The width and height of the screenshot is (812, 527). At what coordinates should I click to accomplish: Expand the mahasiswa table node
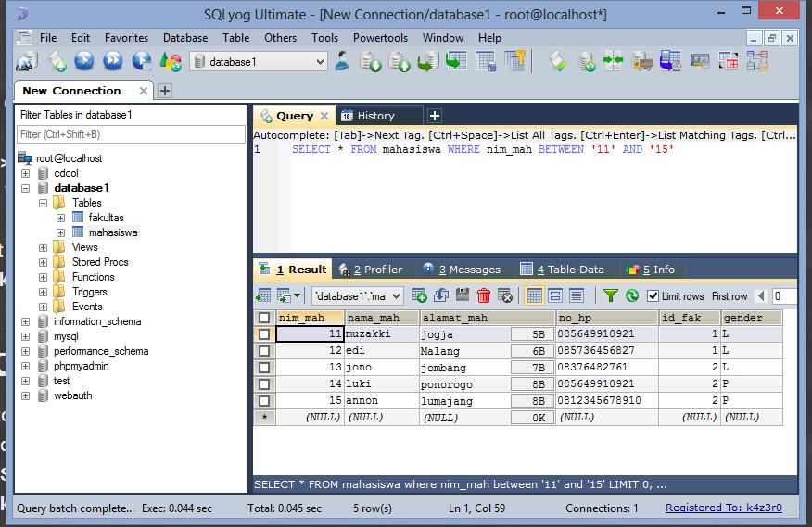point(60,233)
